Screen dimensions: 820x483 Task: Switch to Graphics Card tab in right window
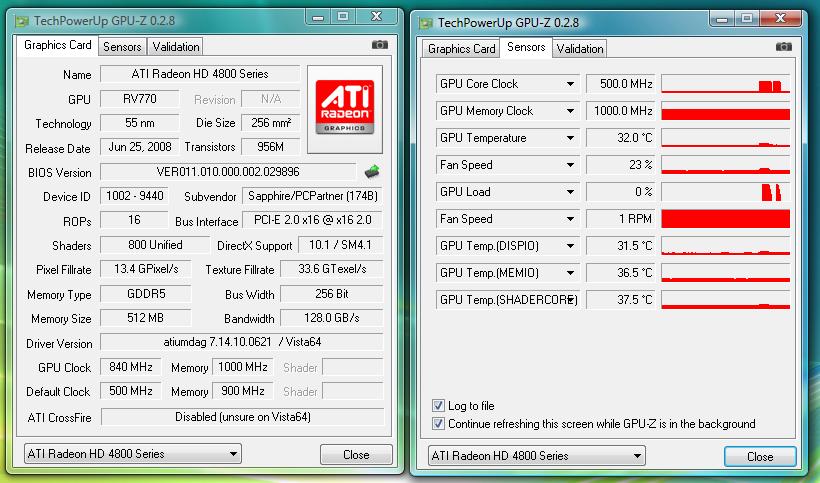coord(461,49)
